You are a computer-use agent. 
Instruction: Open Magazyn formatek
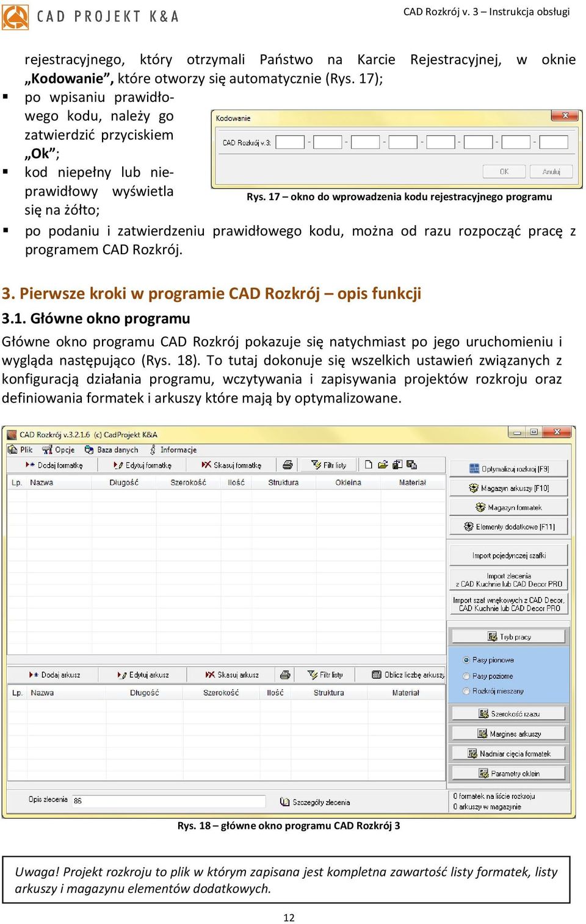click(x=509, y=507)
